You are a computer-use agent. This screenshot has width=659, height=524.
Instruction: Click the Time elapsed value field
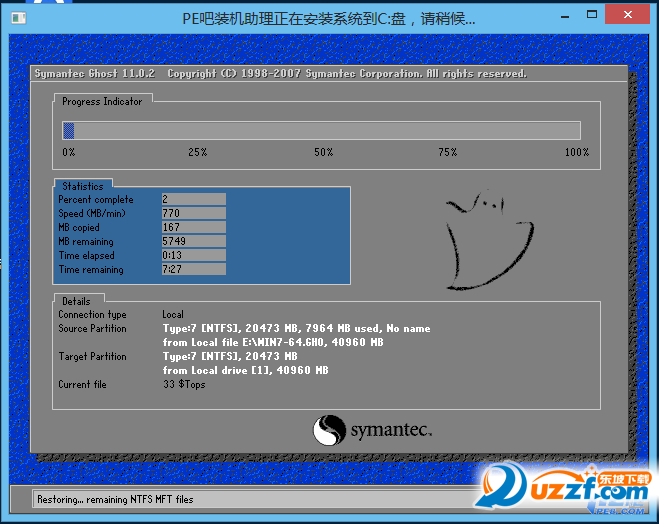pyautogui.click(x=193, y=256)
